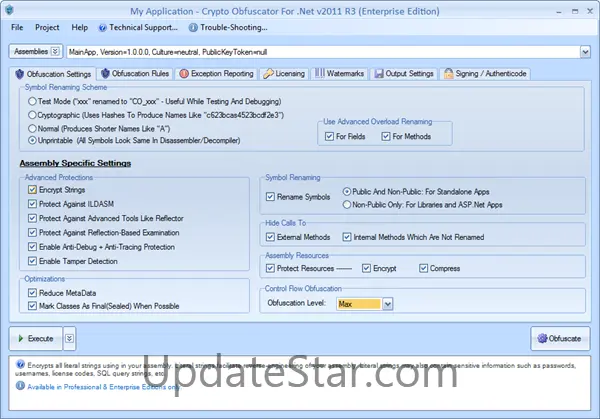Toggle Protect Against Advanced Tools Like Reflector
Viewport: 600px width, 419px height.
point(33,218)
